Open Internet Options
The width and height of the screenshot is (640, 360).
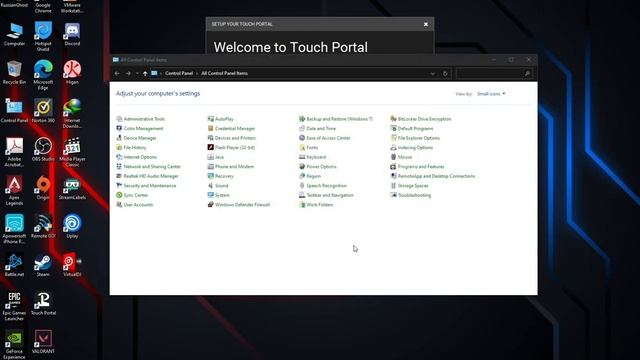(x=136, y=157)
